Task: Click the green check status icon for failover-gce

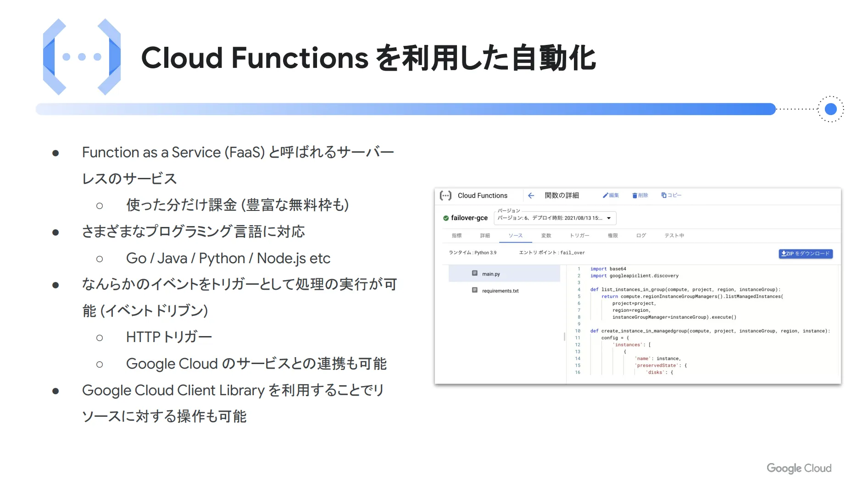Action: tap(445, 218)
